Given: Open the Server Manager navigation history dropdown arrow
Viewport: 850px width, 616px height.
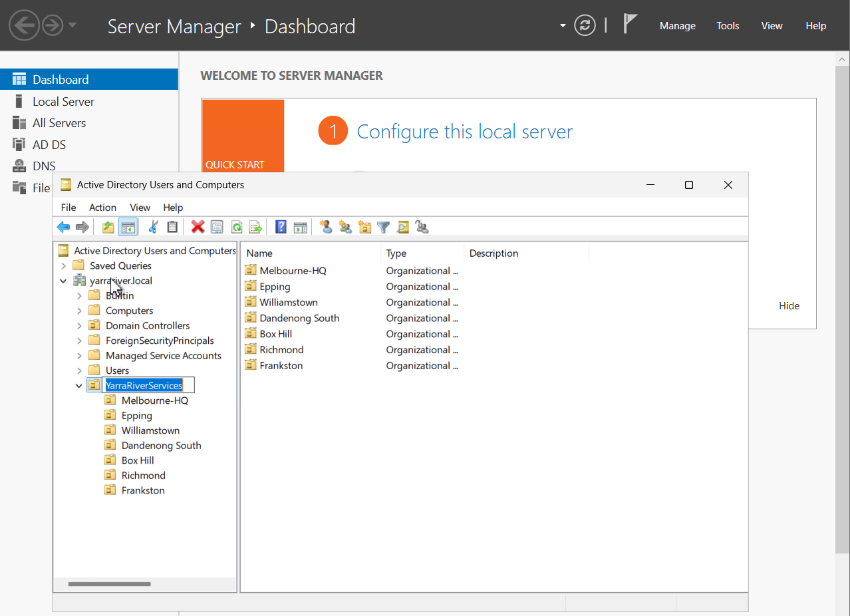Looking at the screenshot, I should tap(72, 26).
